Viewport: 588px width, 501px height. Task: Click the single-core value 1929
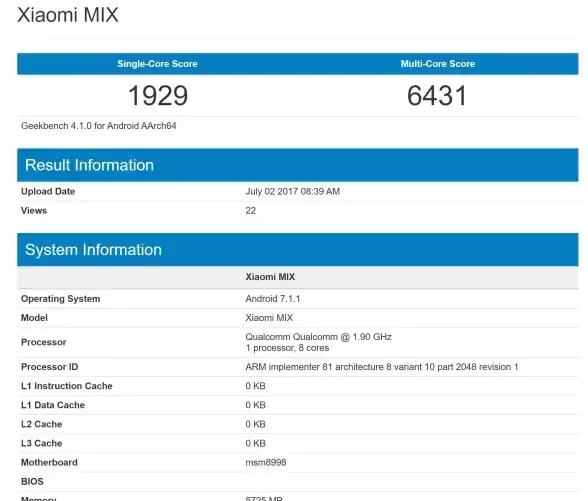(x=158, y=95)
